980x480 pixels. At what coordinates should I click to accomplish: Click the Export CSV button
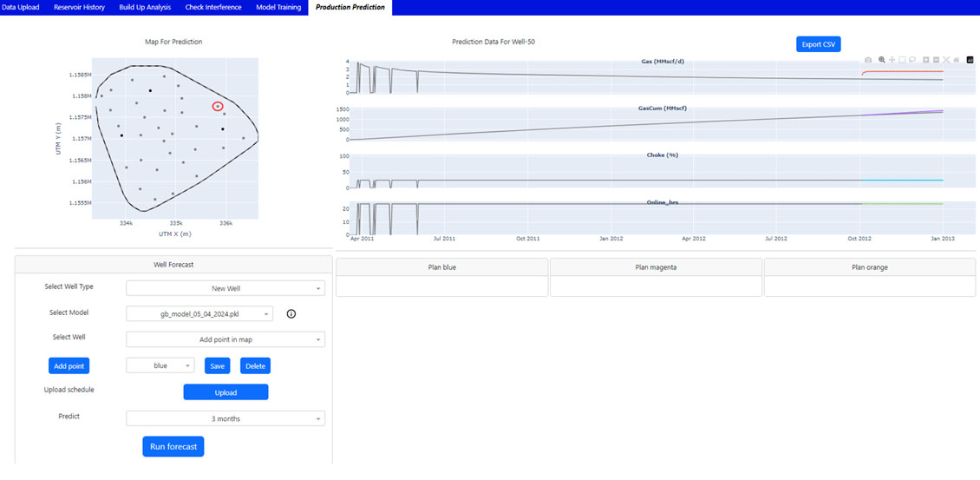tap(819, 43)
